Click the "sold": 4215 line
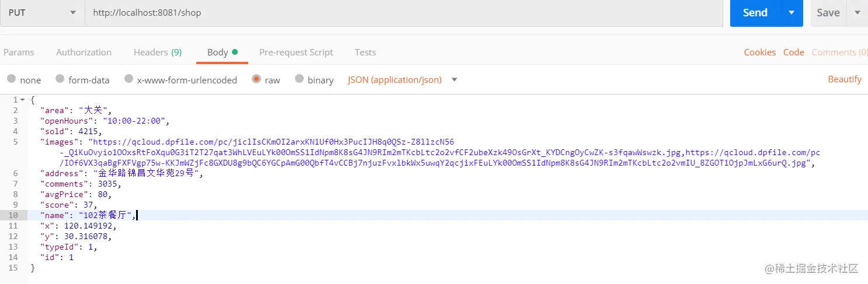This screenshot has width=868, height=284. coord(71,131)
